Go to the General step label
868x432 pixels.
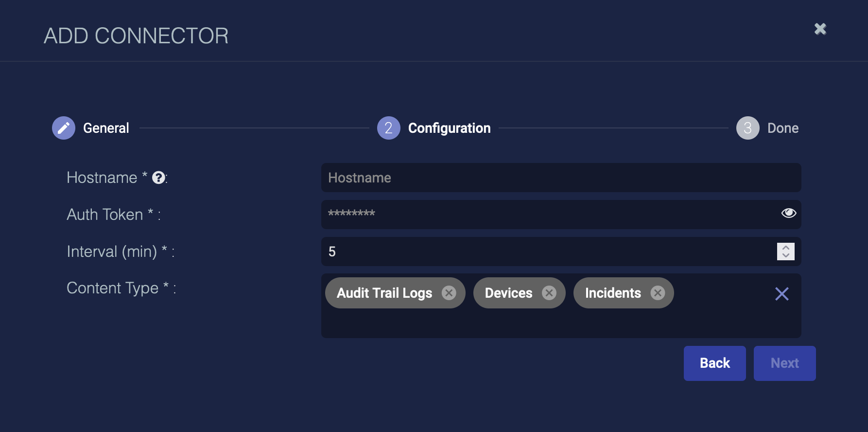click(106, 128)
